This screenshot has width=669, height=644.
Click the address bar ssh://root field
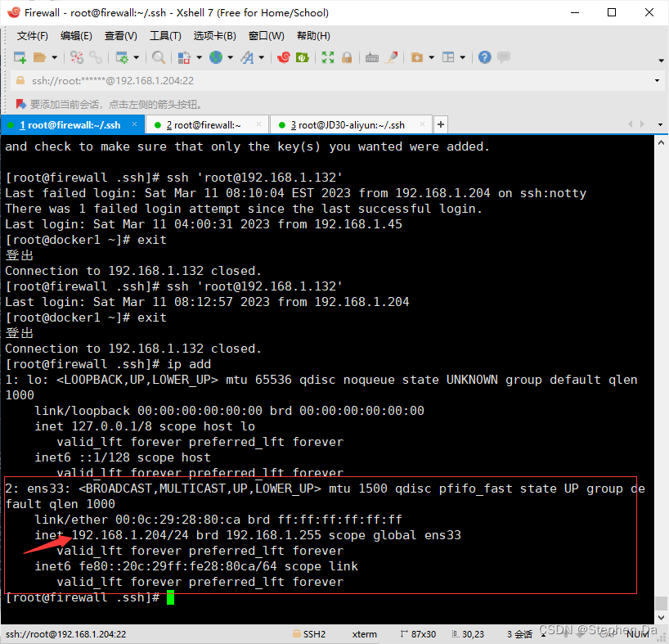[337, 81]
